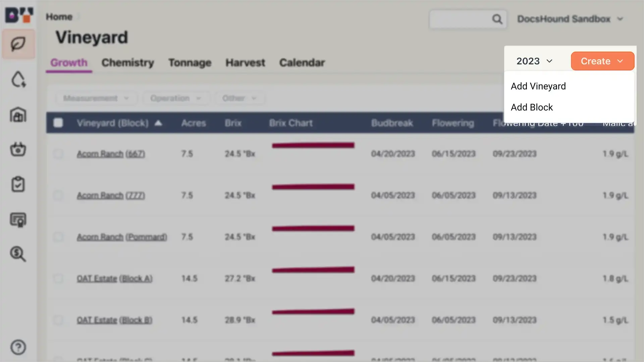
Task: Select the Harvest tab
Action: click(x=245, y=62)
